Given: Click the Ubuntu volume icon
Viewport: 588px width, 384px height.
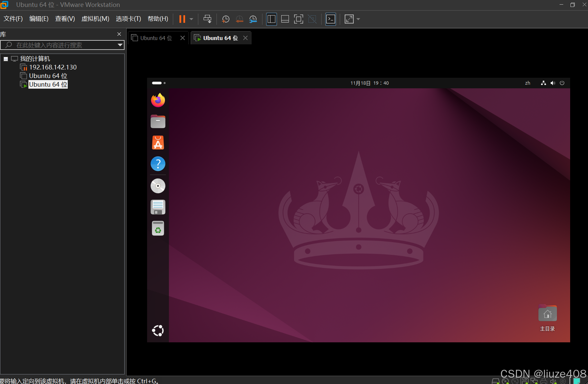Looking at the screenshot, I should 553,83.
